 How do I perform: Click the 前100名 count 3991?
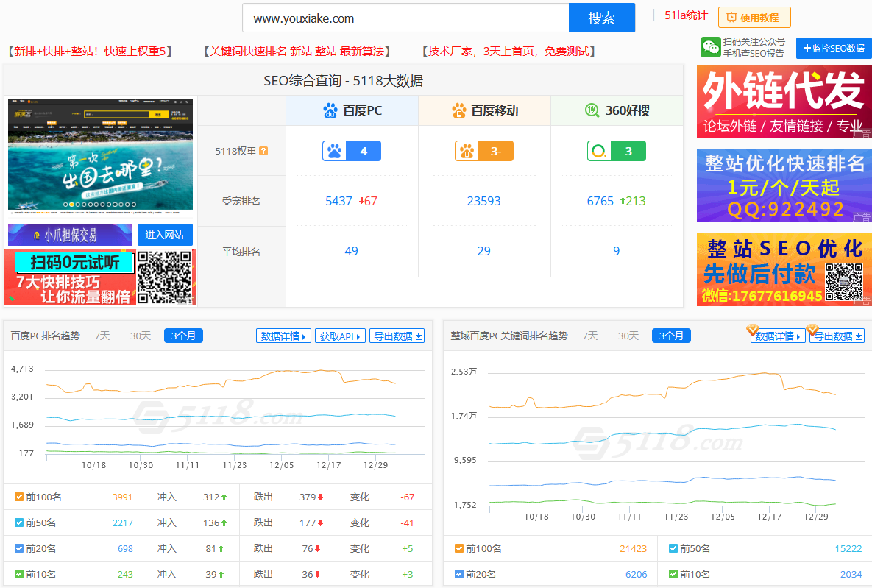coord(122,497)
